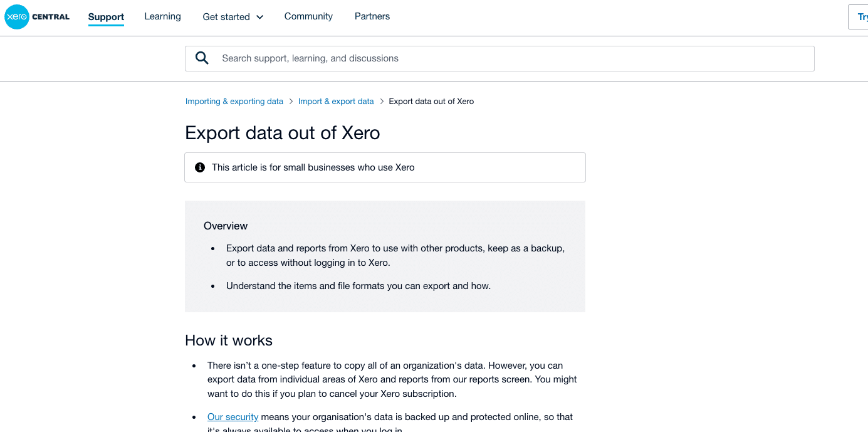Click the search magnifier icon
This screenshot has width=868, height=432.
click(x=202, y=58)
